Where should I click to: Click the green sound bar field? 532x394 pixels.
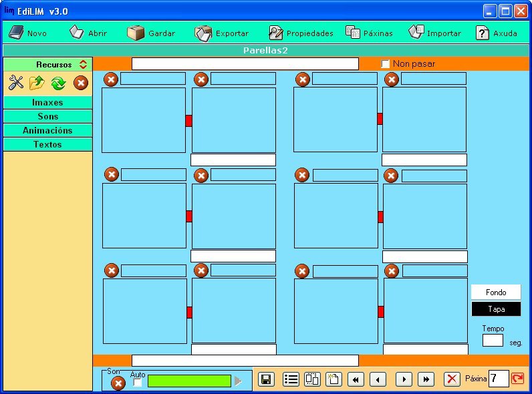pyautogui.click(x=189, y=381)
